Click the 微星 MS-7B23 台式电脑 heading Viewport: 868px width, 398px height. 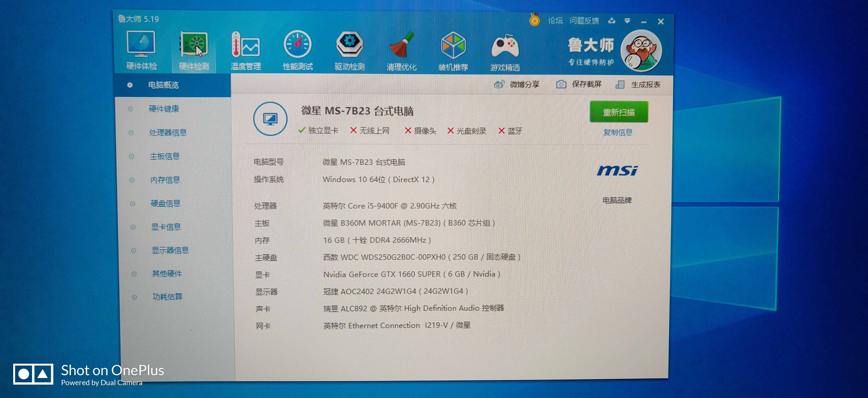click(357, 111)
